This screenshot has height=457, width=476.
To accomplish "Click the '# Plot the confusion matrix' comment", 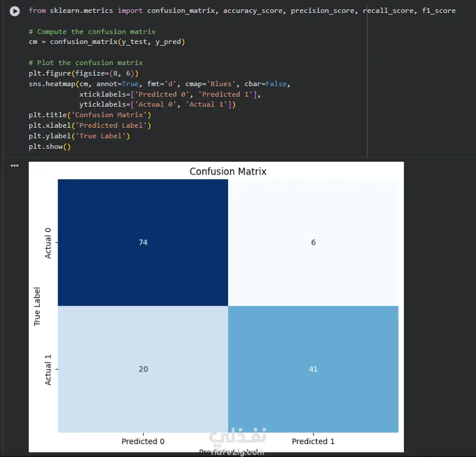I will tap(86, 63).
